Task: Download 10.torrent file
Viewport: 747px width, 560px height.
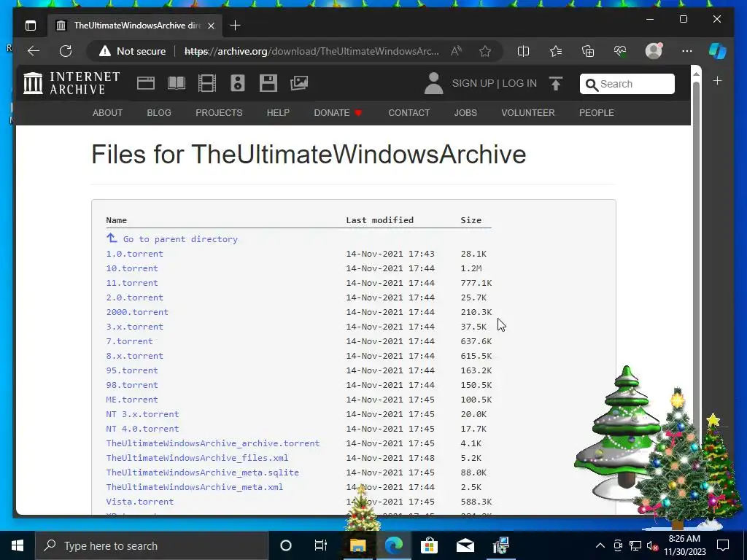Action: point(132,268)
